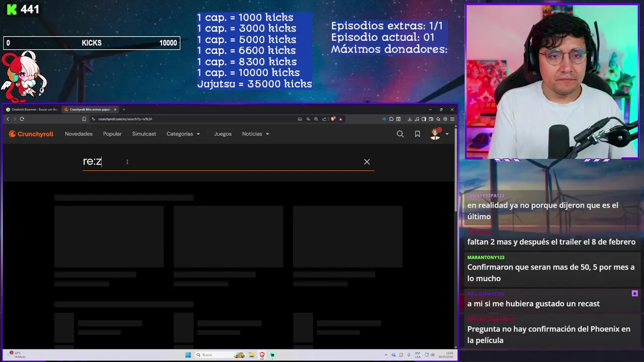
Task: Click the translate icon in address bar
Action: point(308,119)
